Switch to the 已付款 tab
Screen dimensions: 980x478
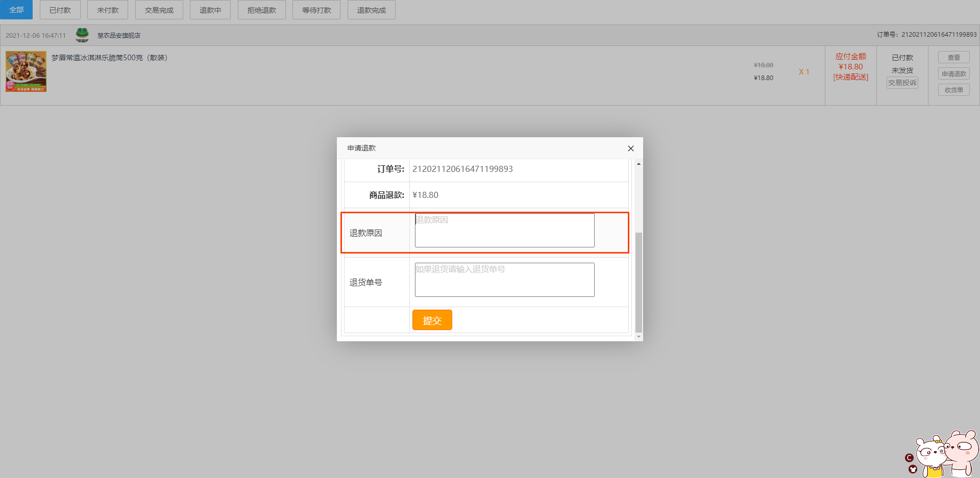point(60,10)
